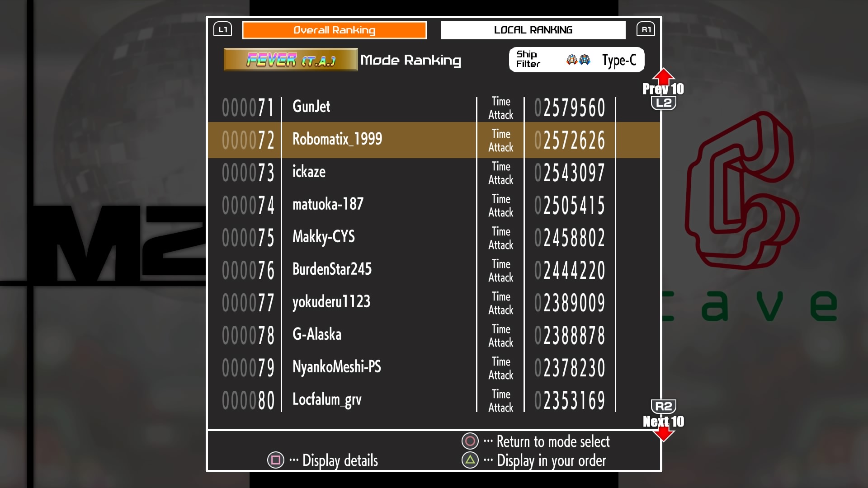
Task: Click the L1 shoulder button icon
Action: [222, 30]
